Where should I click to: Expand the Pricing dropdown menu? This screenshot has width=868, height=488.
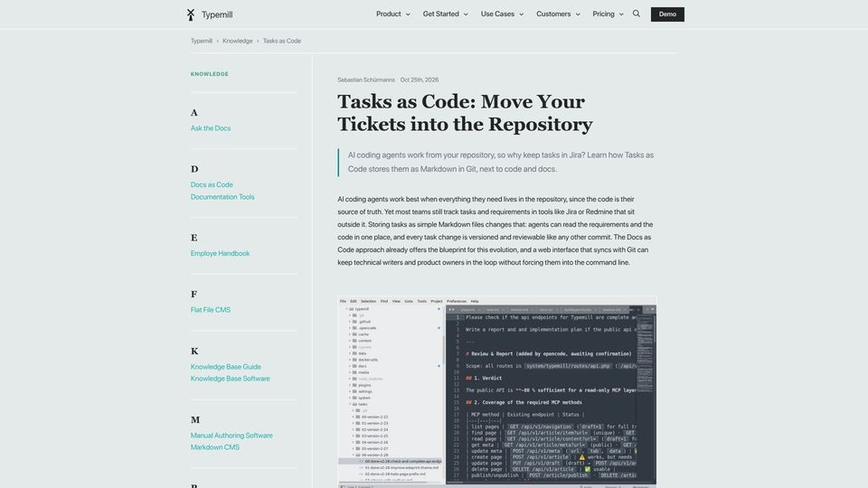pos(608,14)
